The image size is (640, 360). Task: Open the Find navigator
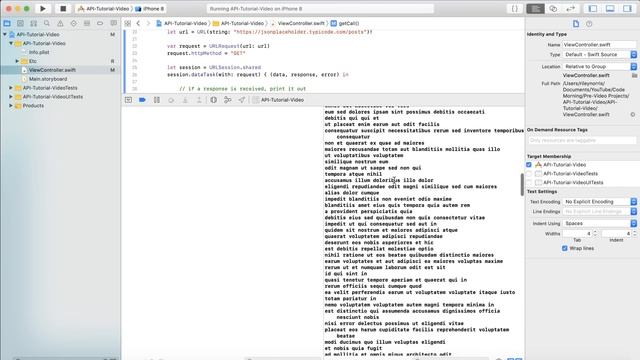pos(47,24)
